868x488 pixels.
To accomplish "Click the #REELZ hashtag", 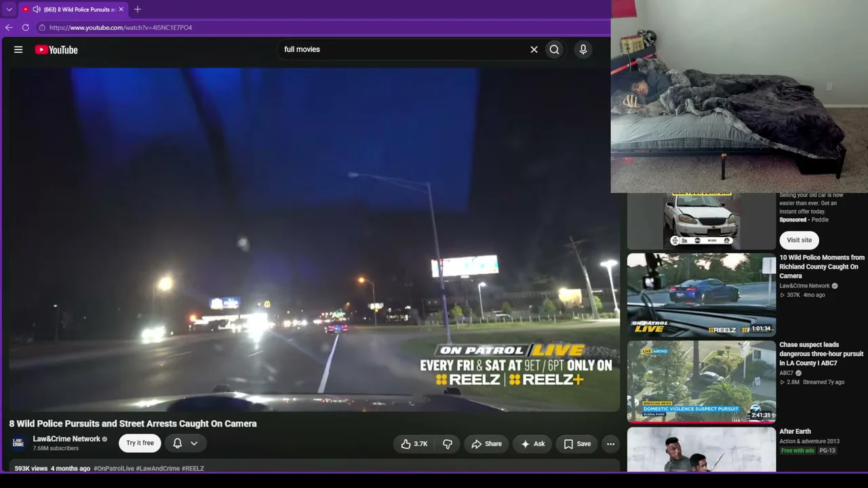I will [x=193, y=468].
